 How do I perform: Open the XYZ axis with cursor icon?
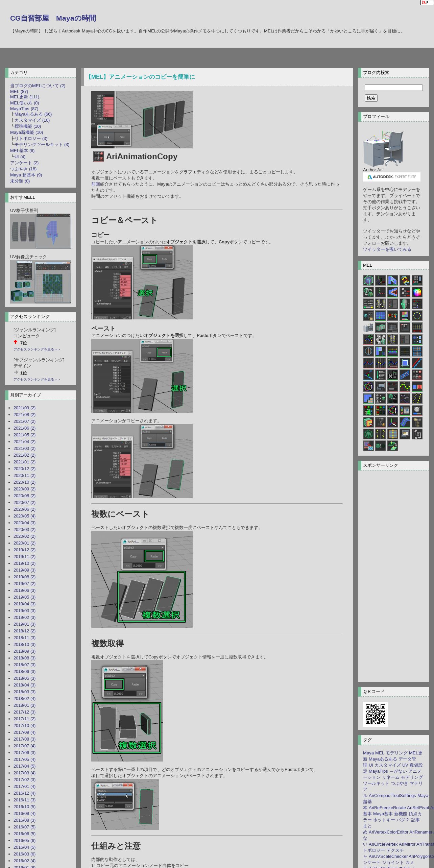[393, 422]
